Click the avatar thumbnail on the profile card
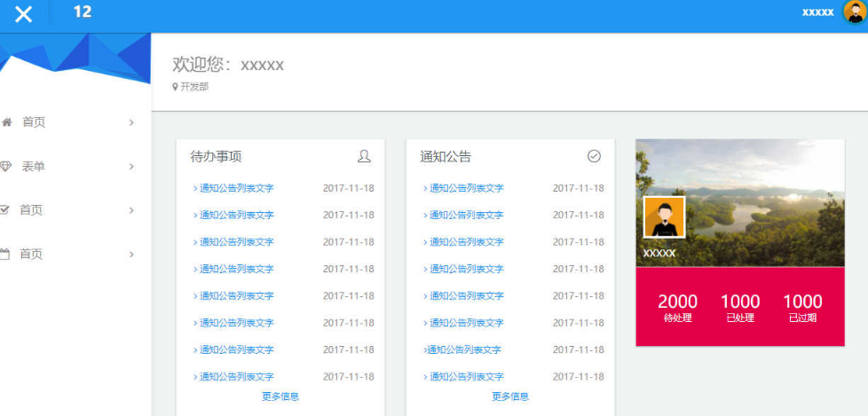868x416 pixels. tap(664, 217)
